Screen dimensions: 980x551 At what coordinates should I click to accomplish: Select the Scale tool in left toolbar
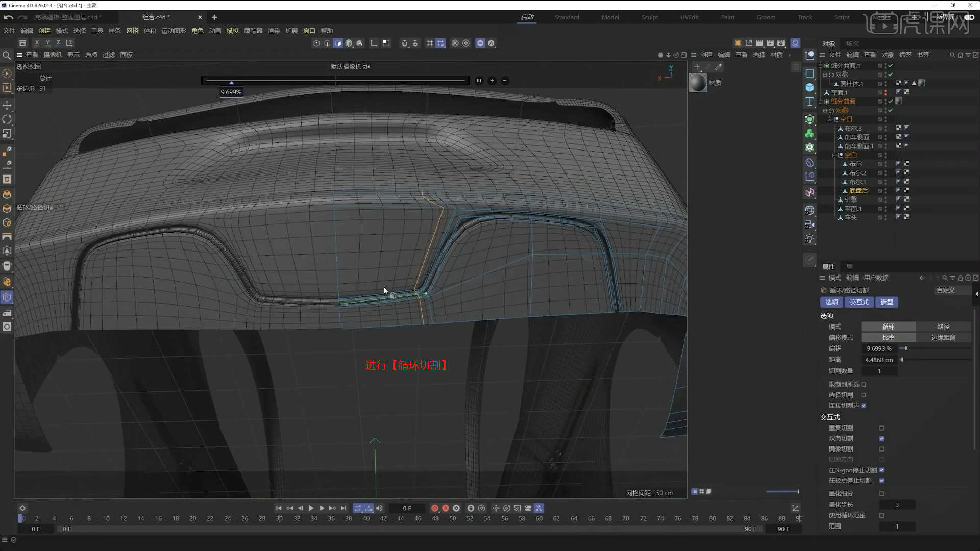(7, 134)
